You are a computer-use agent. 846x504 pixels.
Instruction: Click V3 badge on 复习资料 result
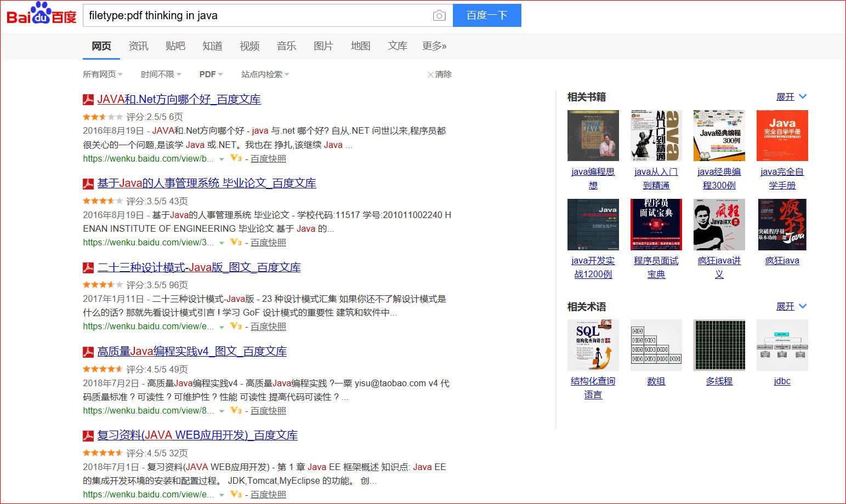tap(236, 494)
